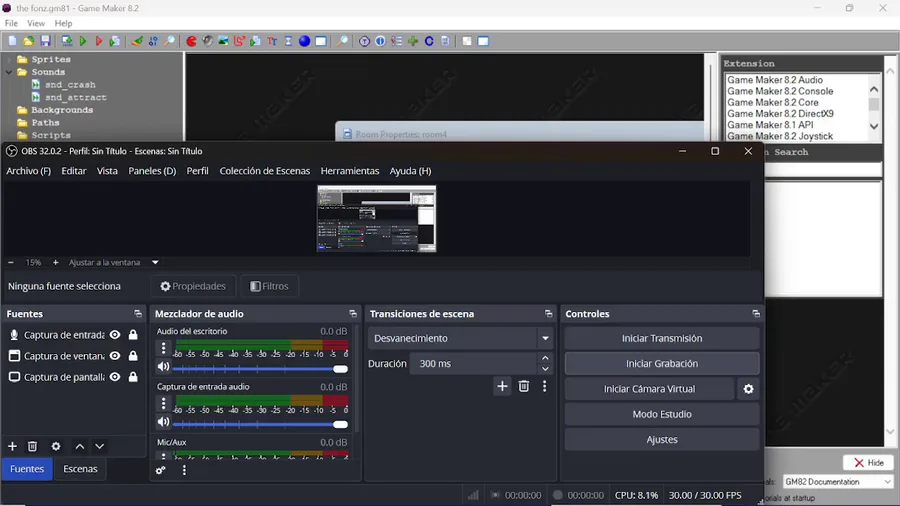Open source properties gear icon in Fuentes toolbar

pos(56,446)
